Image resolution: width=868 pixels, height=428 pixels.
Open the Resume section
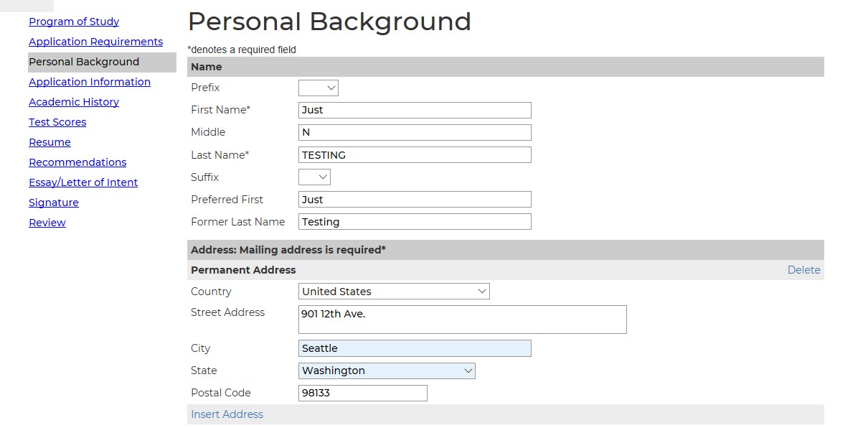pos(49,142)
